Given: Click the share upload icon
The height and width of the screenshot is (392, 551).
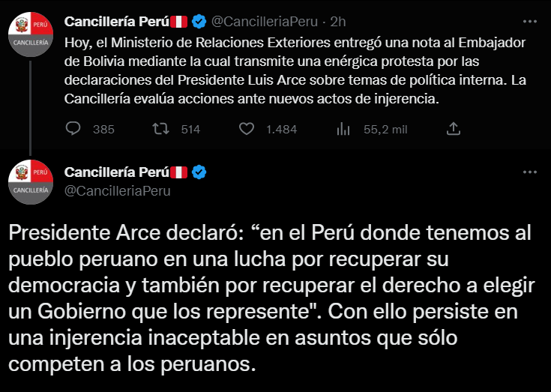Looking at the screenshot, I should (x=453, y=129).
